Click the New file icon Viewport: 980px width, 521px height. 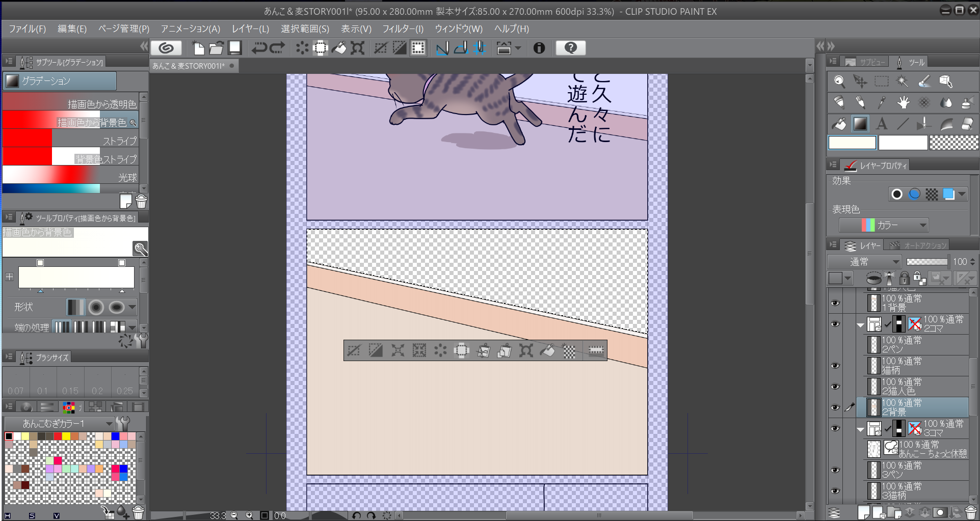coord(198,48)
